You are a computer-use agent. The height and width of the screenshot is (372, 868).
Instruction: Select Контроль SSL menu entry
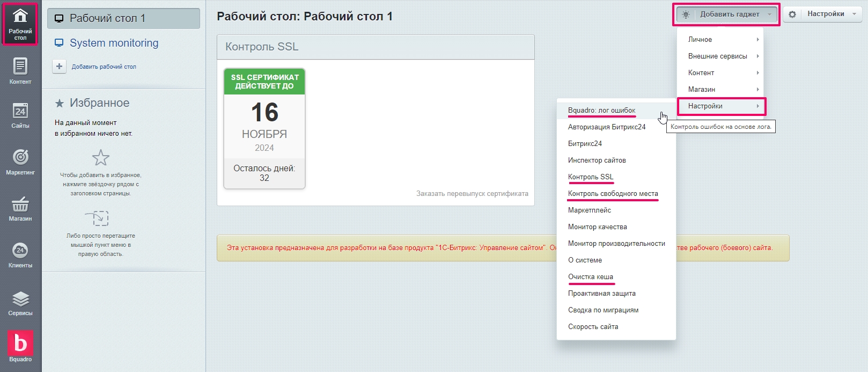pyautogui.click(x=591, y=177)
